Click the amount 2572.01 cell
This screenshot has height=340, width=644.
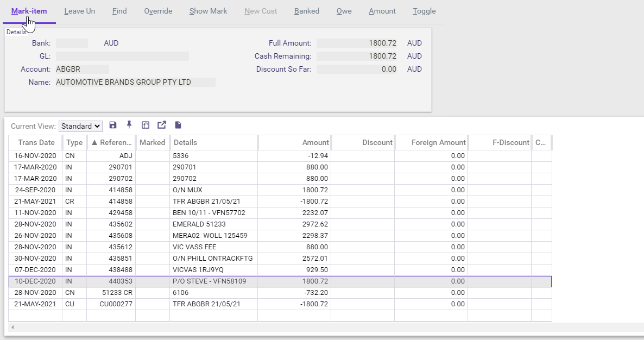[x=294, y=259]
